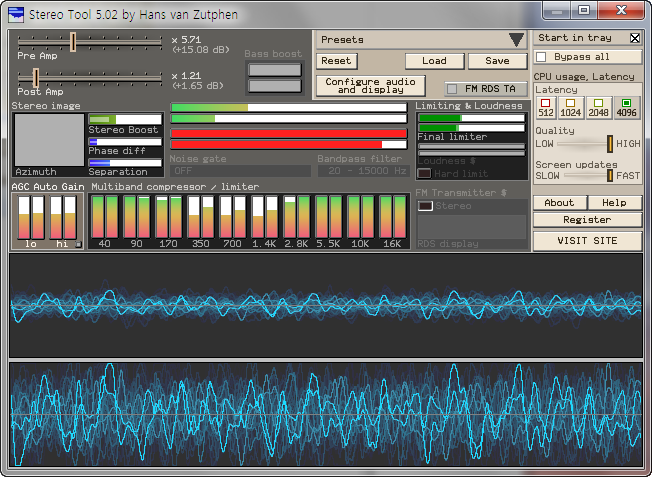652x477 pixels.
Task: Toggle the FM Transmitter Stereo switch
Action: 425,206
